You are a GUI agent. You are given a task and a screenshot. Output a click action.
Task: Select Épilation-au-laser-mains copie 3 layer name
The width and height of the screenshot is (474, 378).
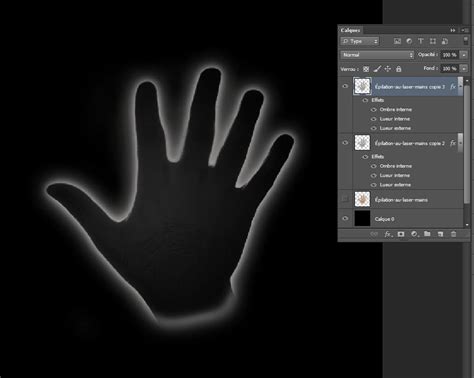(410, 87)
